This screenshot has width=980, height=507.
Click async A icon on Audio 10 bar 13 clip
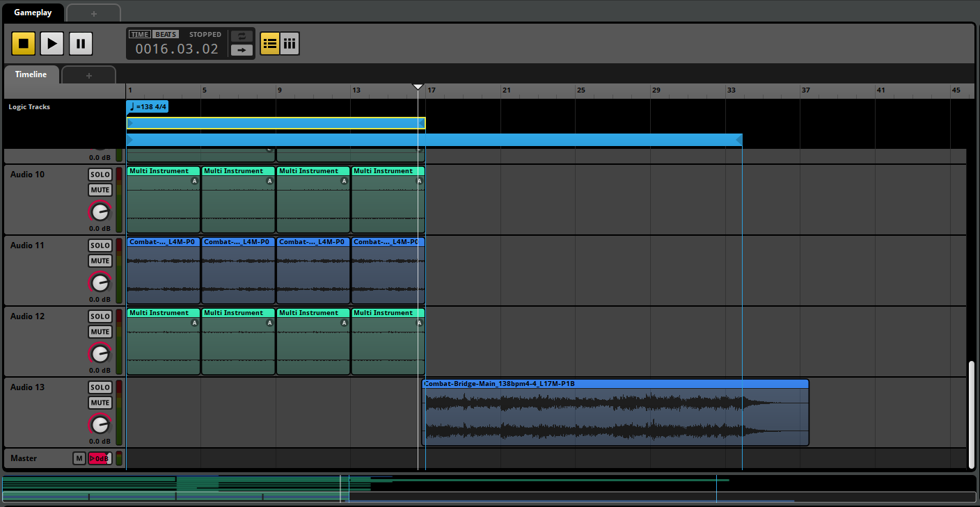pyautogui.click(x=419, y=181)
